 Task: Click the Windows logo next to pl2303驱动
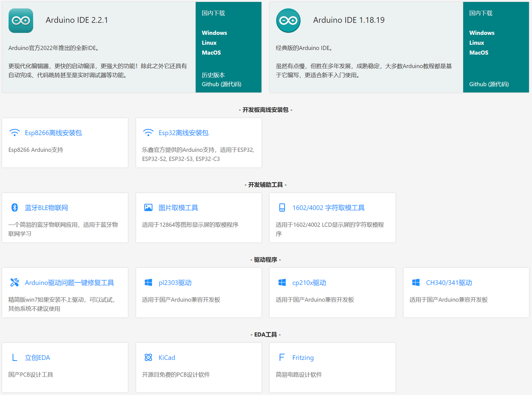click(148, 282)
